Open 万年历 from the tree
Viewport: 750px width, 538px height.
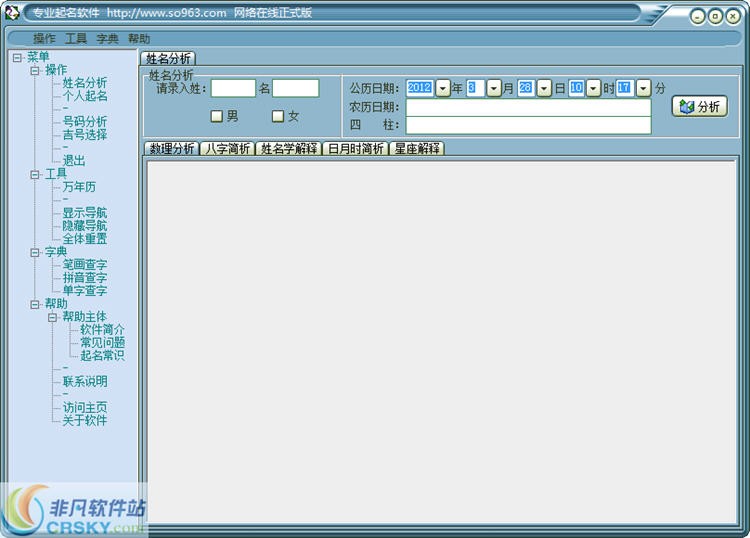click(x=79, y=187)
